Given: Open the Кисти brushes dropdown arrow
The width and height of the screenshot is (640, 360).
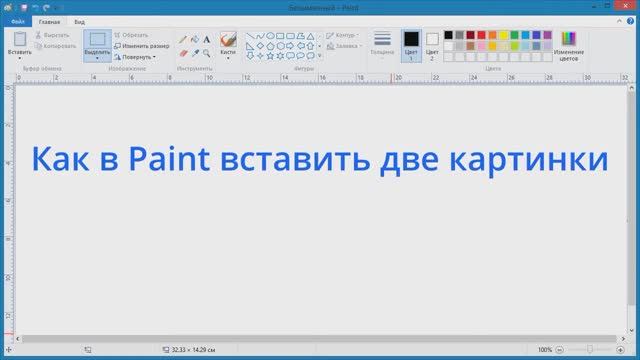Looking at the screenshot, I should tap(228, 58).
